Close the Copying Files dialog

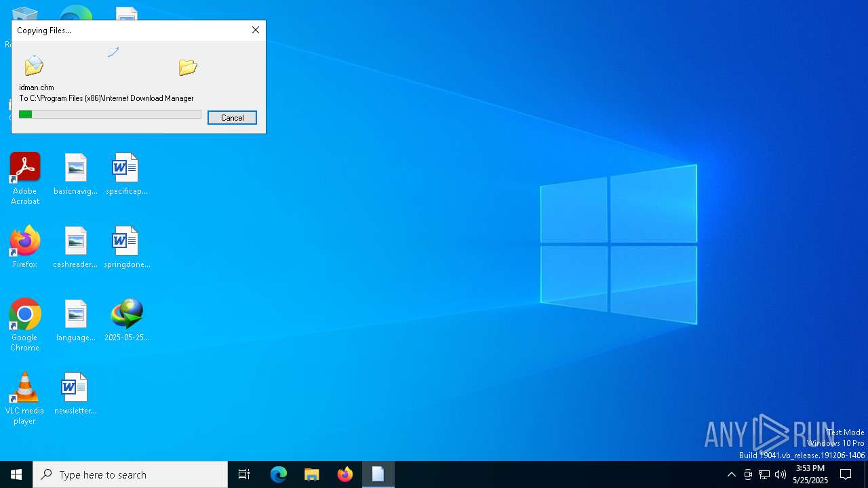point(256,30)
